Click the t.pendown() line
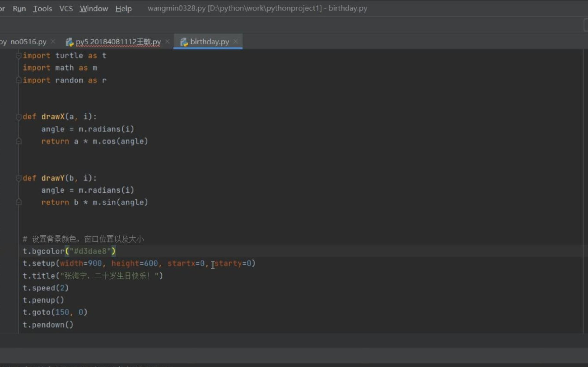 [x=48, y=325]
